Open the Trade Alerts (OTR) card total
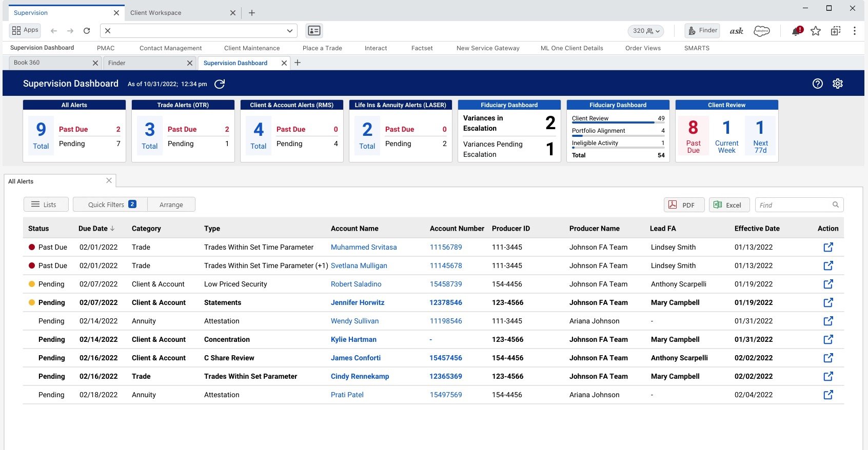The width and height of the screenshot is (868, 450). tap(150, 135)
